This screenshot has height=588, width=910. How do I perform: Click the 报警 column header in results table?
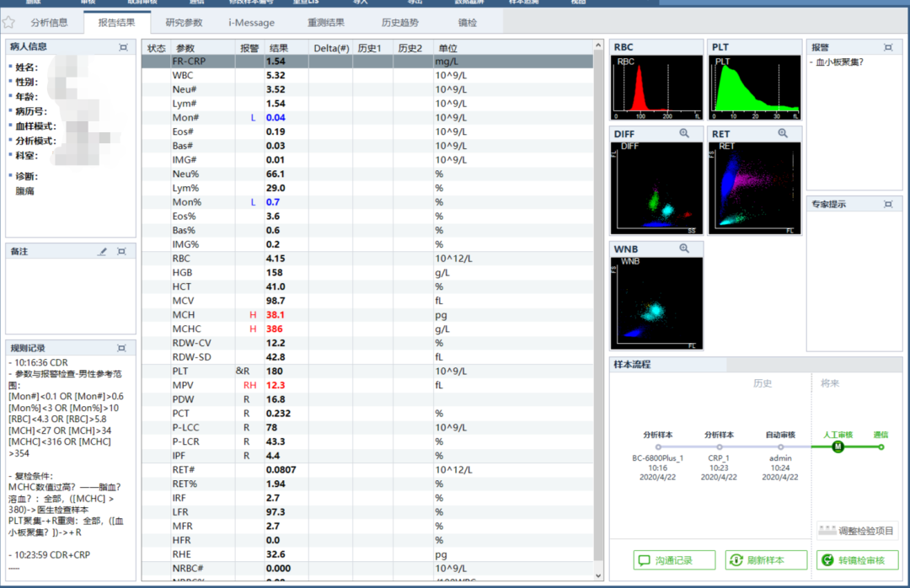point(249,48)
